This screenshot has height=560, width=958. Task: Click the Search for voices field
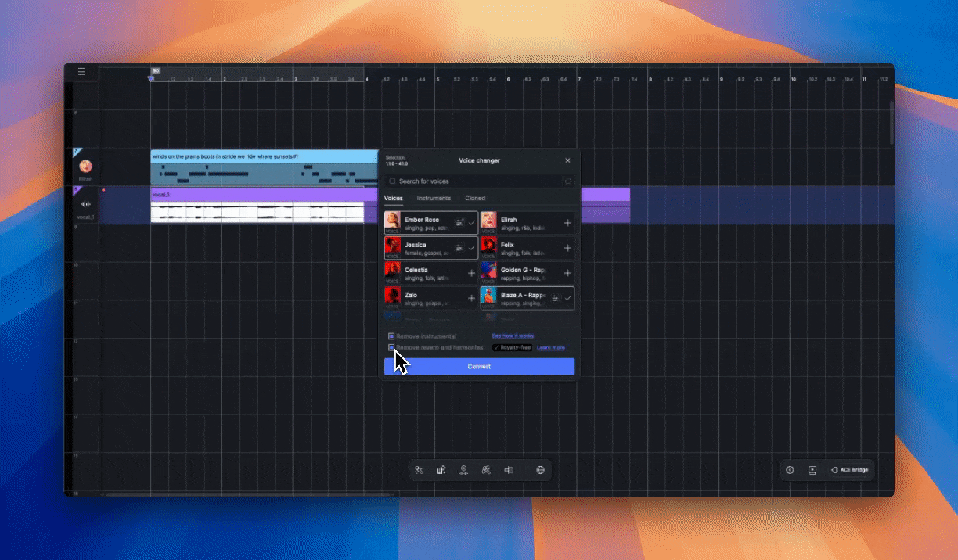tap(479, 181)
